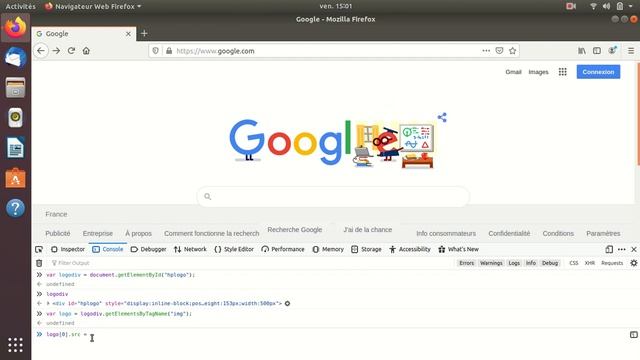Viewport: 640px width, 360px height.
Task: Save page to Pocket icon
Action: tap(499, 51)
